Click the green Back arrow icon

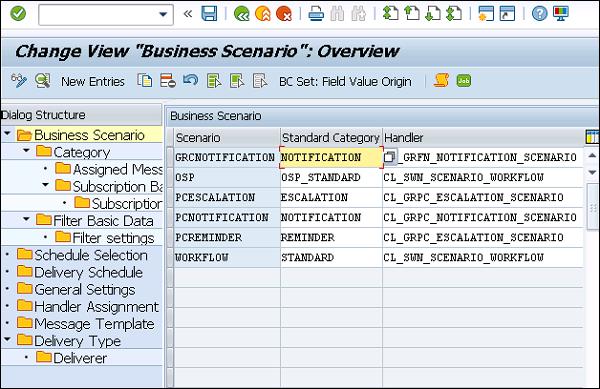[x=241, y=14]
